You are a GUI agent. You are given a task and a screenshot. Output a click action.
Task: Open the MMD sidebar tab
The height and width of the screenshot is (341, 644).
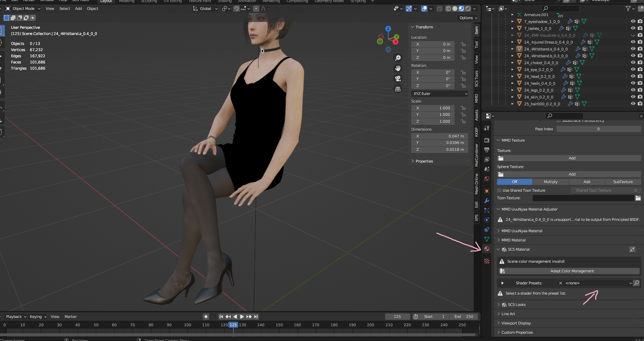tap(476, 99)
